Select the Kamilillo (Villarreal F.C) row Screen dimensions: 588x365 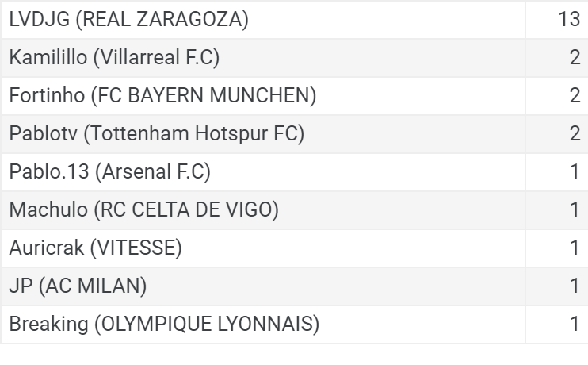(294, 58)
